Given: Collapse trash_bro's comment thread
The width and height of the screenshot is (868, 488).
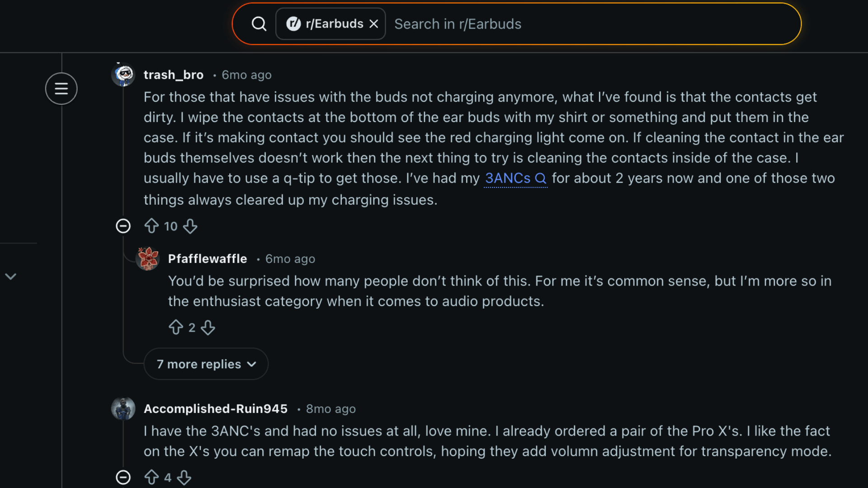Looking at the screenshot, I should click(123, 226).
